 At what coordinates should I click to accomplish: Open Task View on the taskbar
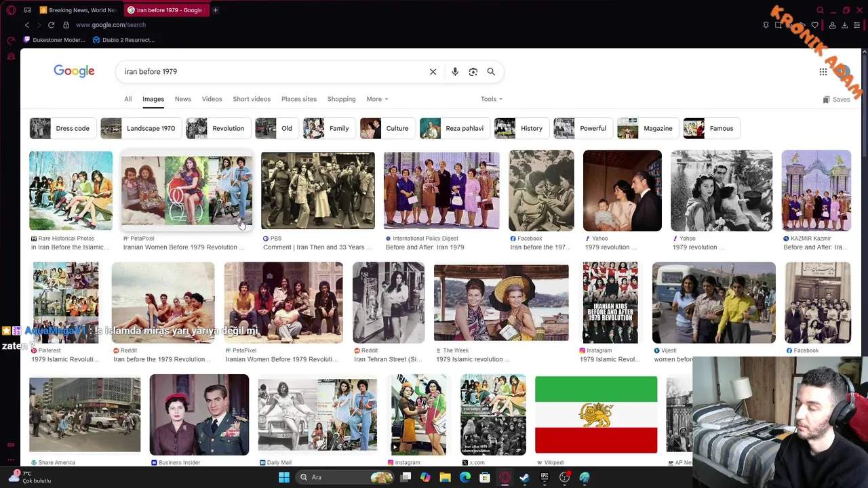[x=406, y=477]
